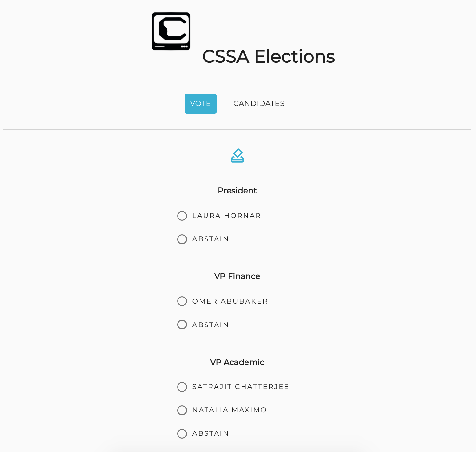476x452 pixels.
Task: Click the President section heading
Action: click(237, 191)
